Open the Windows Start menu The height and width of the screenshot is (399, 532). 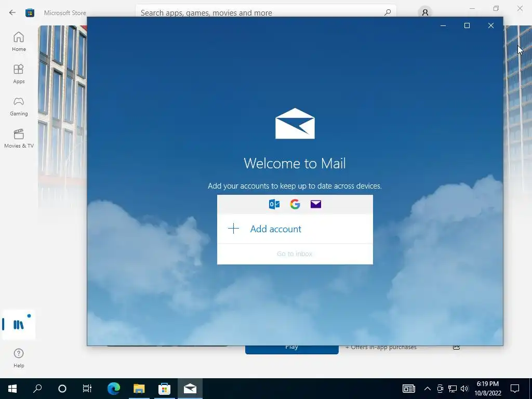click(x=12, y=389)
